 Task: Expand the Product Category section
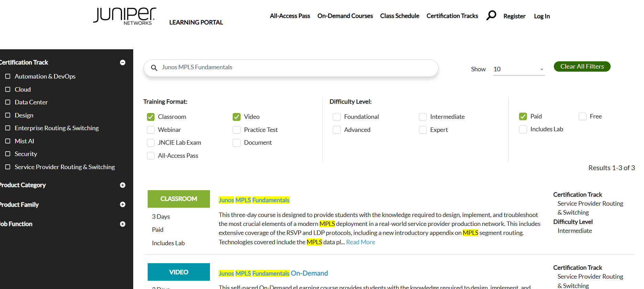pos(123,185)
